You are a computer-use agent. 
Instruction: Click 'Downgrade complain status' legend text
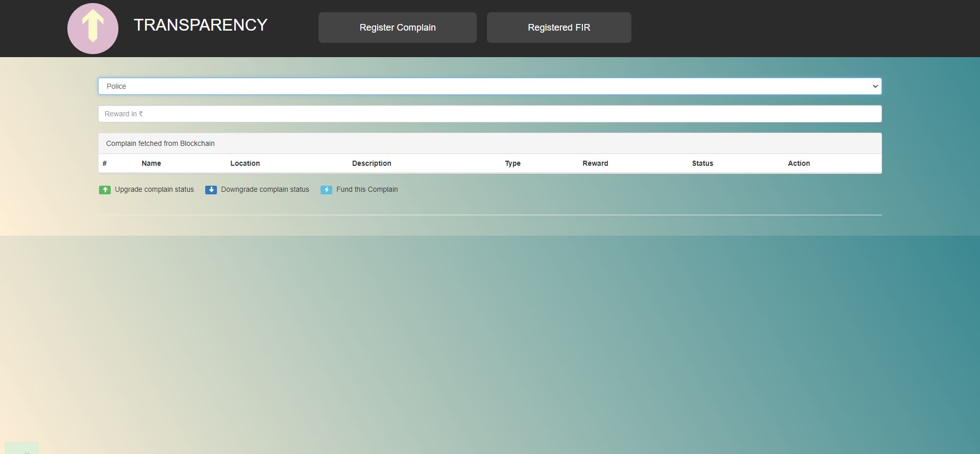pos(265,189)
